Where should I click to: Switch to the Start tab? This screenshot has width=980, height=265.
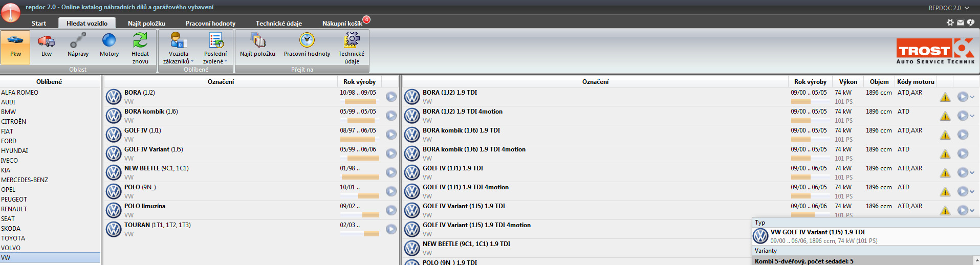click(39, 23)
